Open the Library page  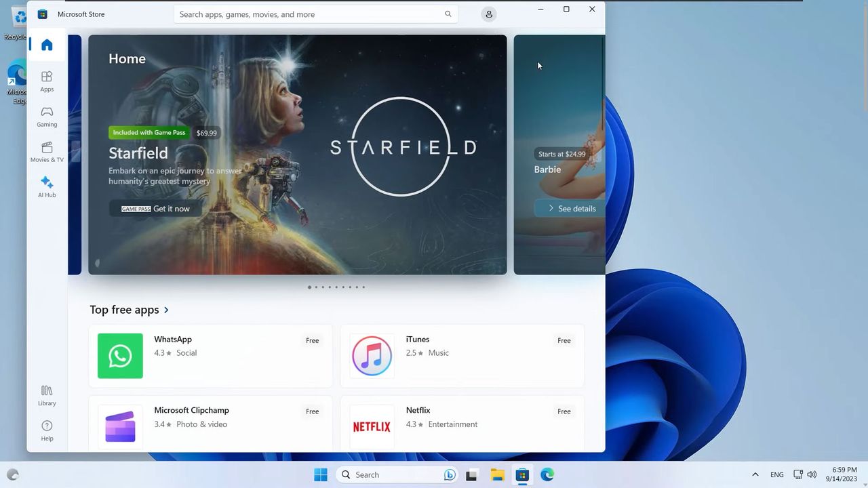pyautogui.click(x=47, y=395)
